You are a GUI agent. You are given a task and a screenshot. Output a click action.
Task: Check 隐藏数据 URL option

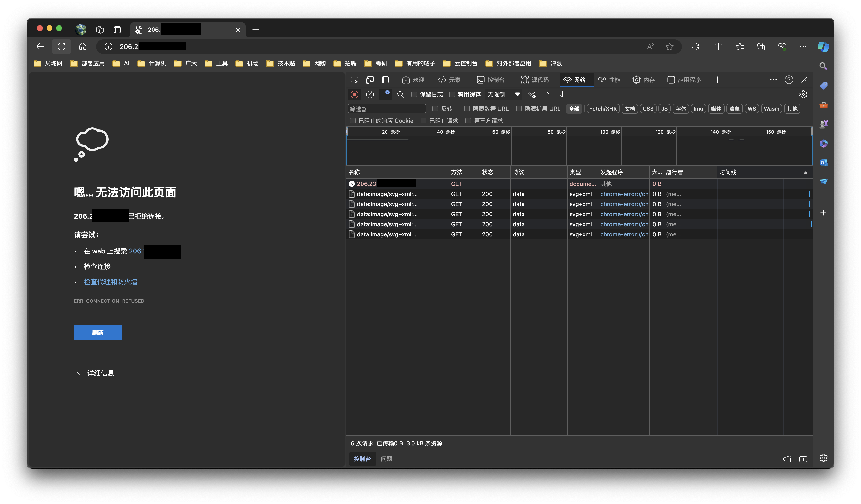click(x=467, y=109)
